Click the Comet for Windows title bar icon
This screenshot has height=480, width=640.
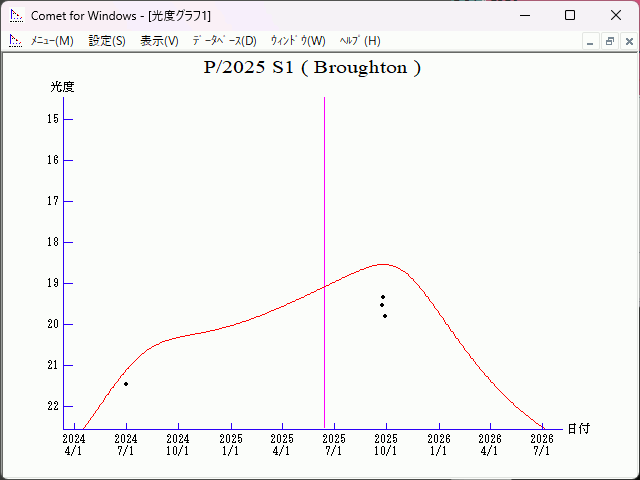(x=16, y=16)
